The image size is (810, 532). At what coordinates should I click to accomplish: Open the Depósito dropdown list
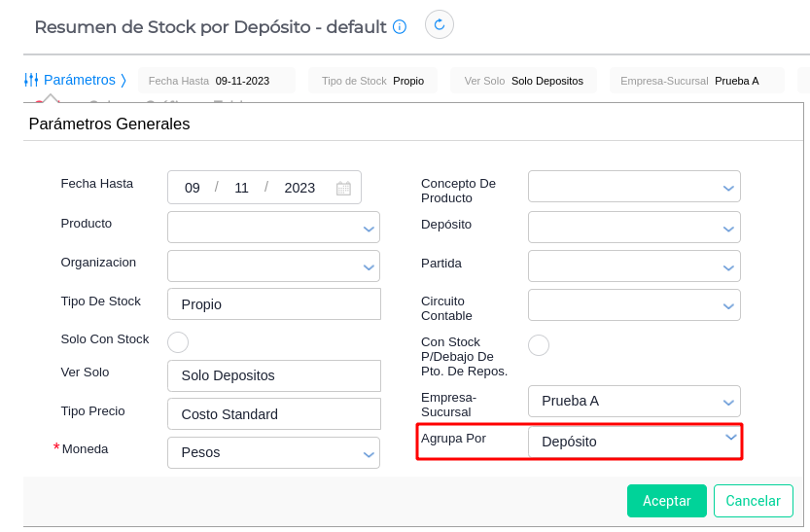point(729,229)
